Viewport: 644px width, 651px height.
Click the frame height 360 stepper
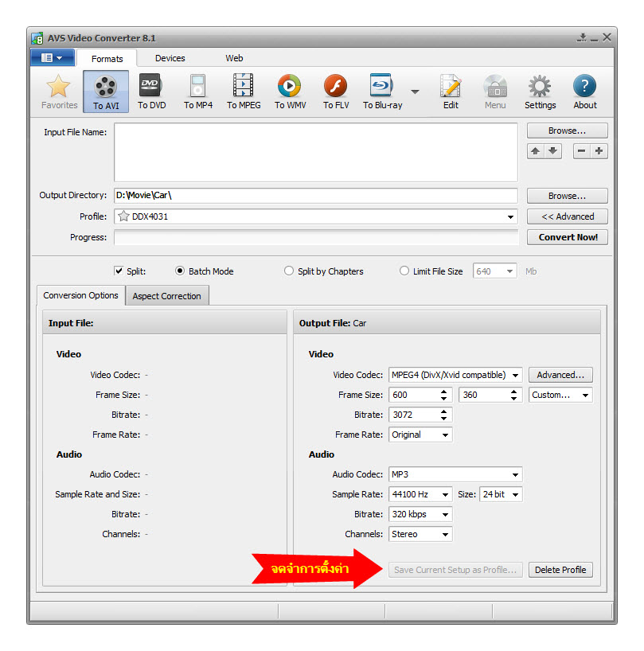(514, 395)
